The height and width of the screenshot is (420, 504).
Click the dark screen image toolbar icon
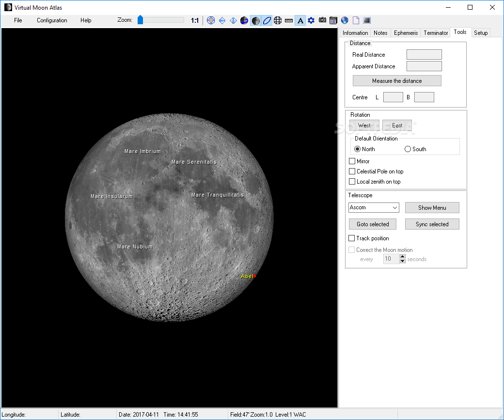pyautogui.click(x=367, y=20)
